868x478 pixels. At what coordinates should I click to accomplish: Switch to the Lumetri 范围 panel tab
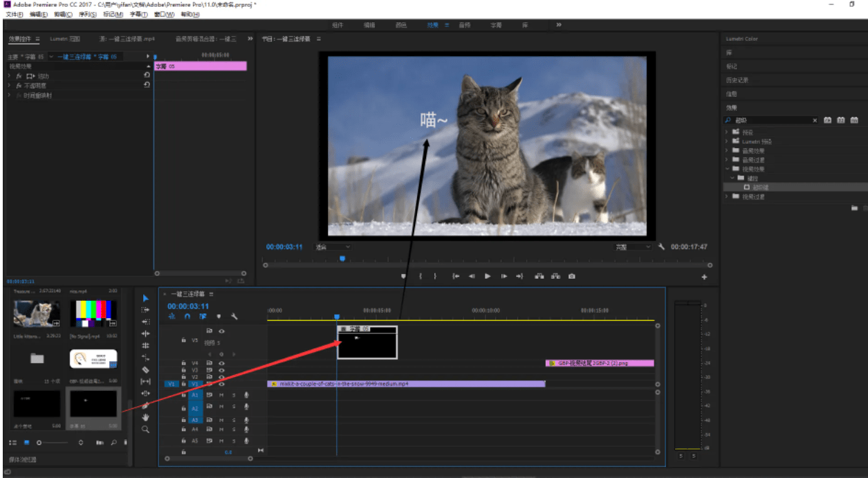(x=65, y=39)
